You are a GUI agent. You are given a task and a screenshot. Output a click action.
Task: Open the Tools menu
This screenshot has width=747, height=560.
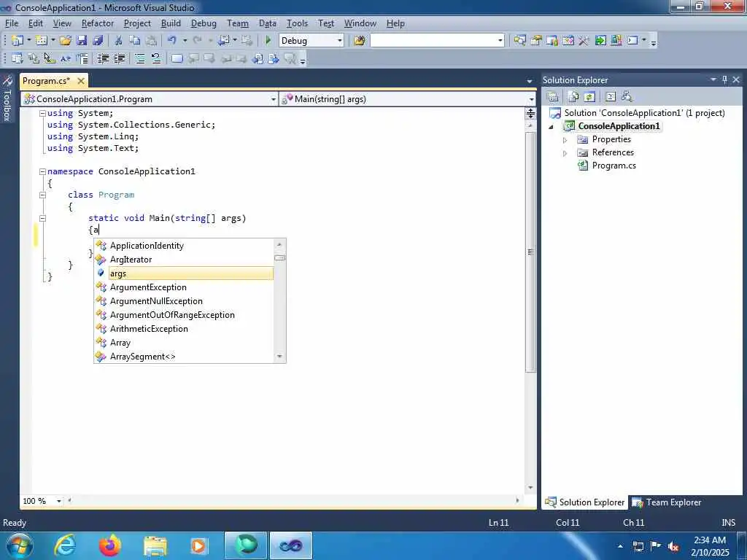(x=297, y=23)
